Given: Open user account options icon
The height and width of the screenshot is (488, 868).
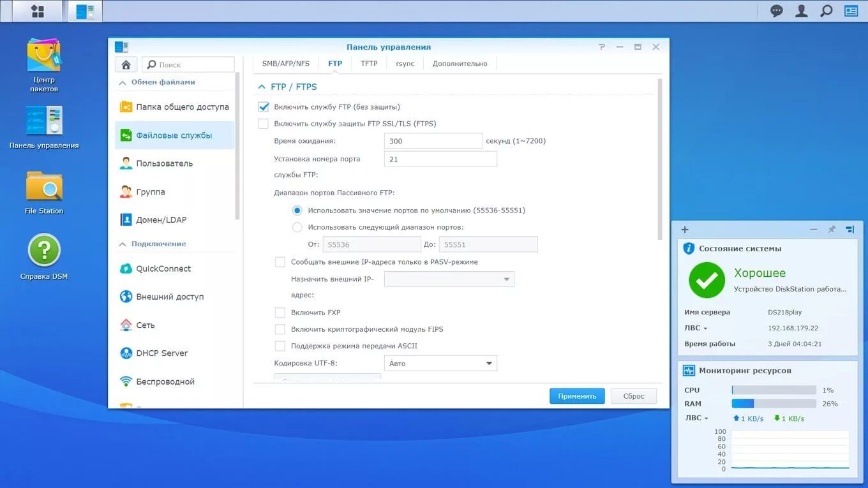Looking at the screenshot, I should point(802,11).
